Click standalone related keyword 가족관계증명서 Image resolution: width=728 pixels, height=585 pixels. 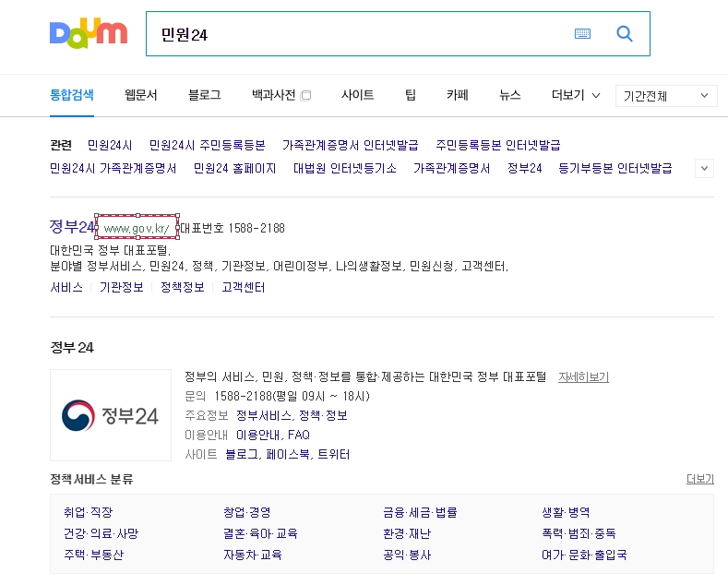coord(451,168)
